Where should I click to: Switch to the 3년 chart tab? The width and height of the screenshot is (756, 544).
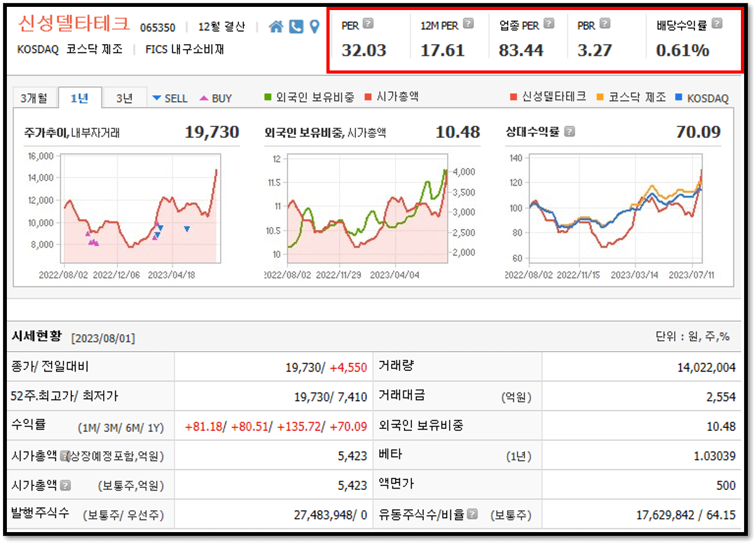point(125,97)
